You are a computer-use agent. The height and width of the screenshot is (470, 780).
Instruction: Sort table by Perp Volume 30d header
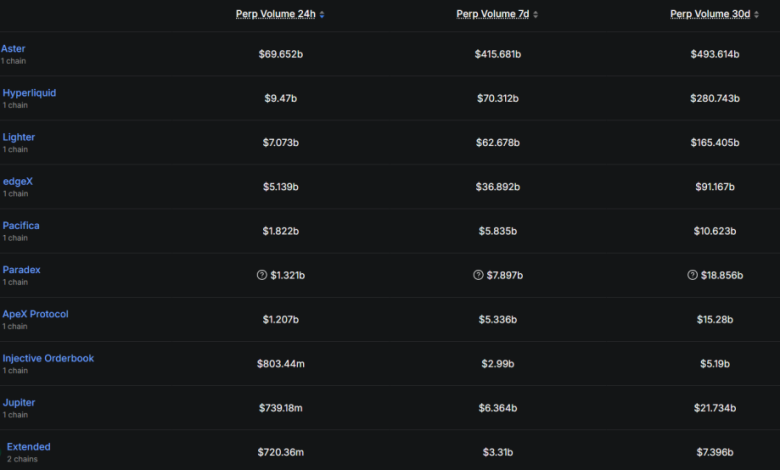tap(710, 14)
